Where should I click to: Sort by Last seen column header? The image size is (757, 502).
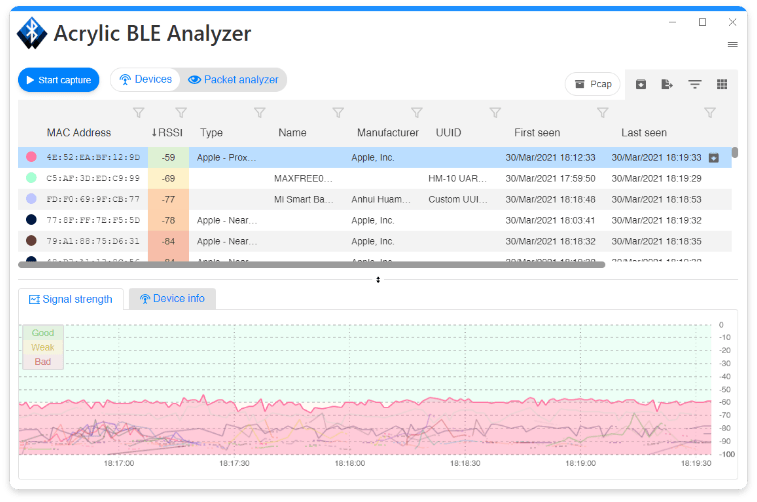pos(644,133)
